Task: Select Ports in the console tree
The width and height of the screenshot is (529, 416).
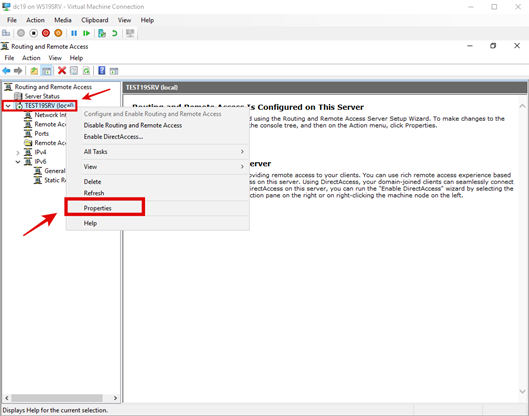Action: point(41,134)
